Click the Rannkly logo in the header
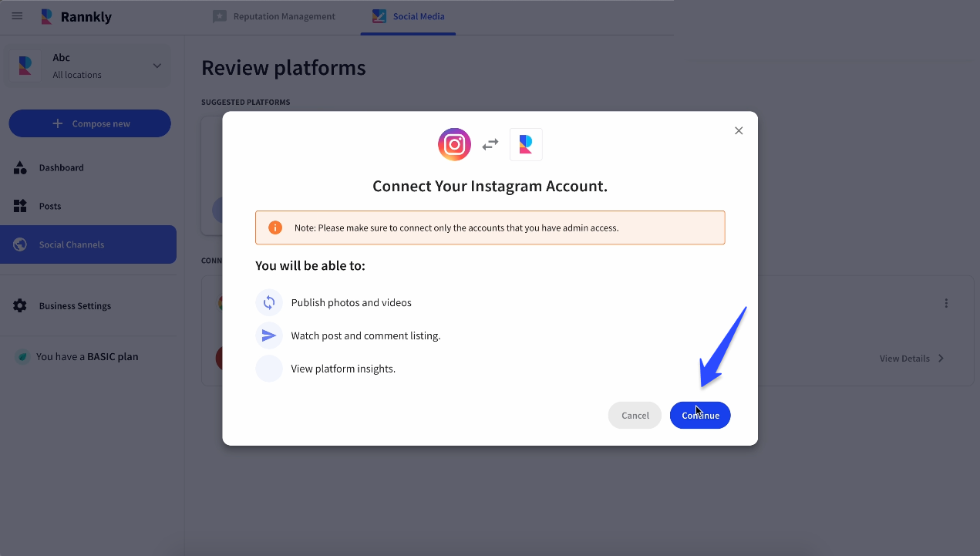This screenshot has height=556, width=980. pos(76,17)
